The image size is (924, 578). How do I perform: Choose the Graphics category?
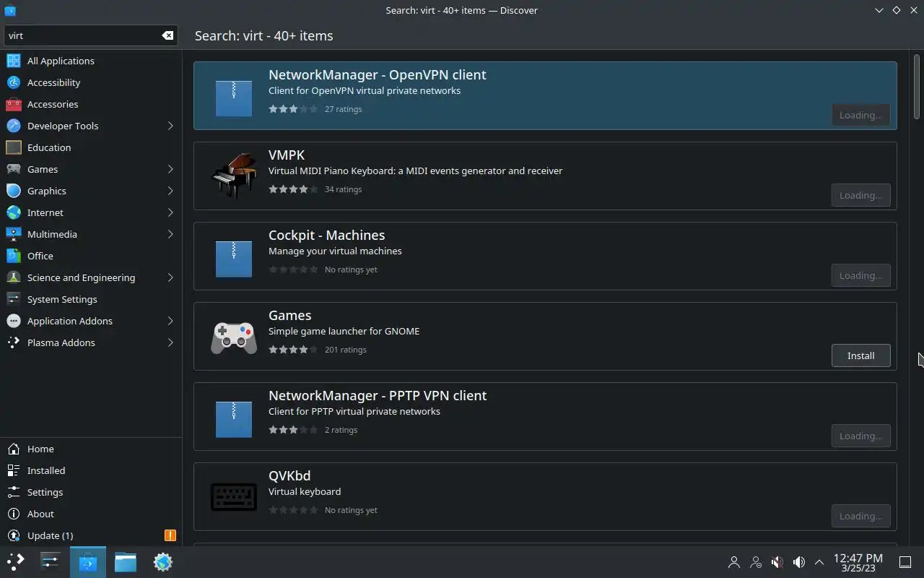pyautogui.click(x=91, y=191)
